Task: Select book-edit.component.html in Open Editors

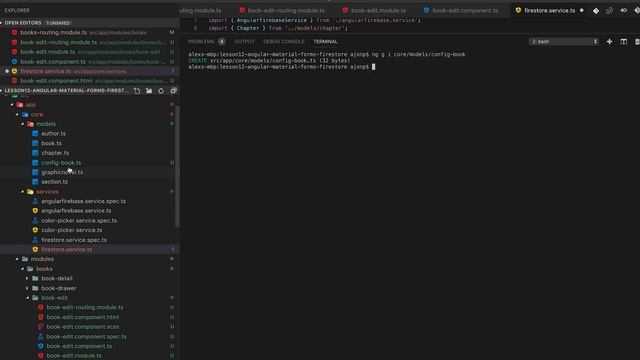Action: pos(56,81)
